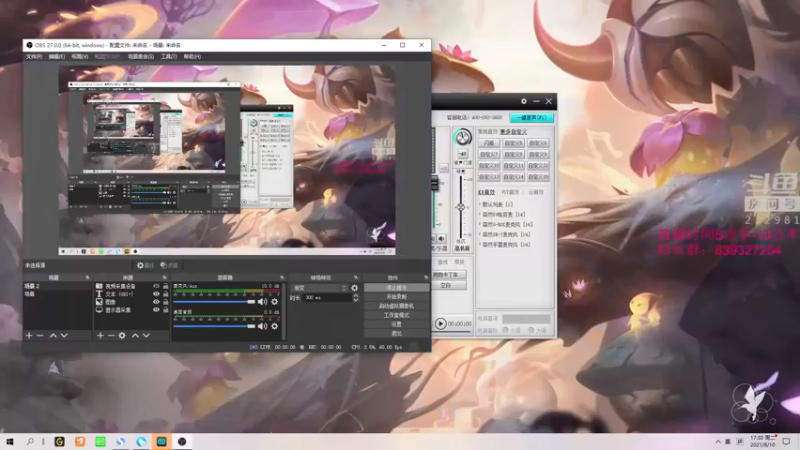The height and width of the screenshot is (450, 800).
Task: Hide the 图像 source with eye icon
Action: coord(156,302)
